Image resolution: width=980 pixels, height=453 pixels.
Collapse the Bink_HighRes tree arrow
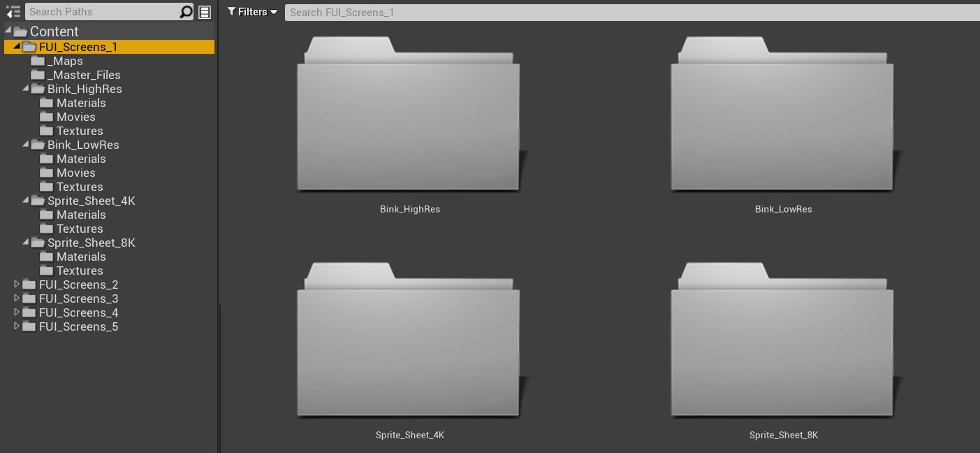[25, 88]
